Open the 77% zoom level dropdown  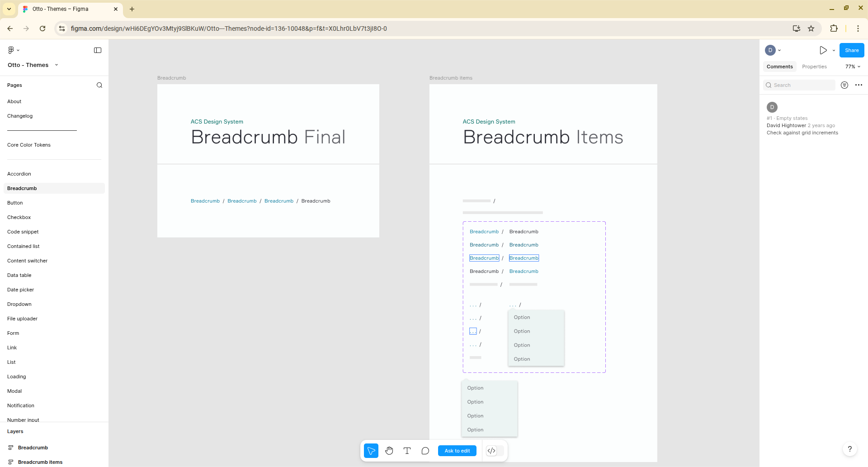pyautogui.click(x=853, y=67)
